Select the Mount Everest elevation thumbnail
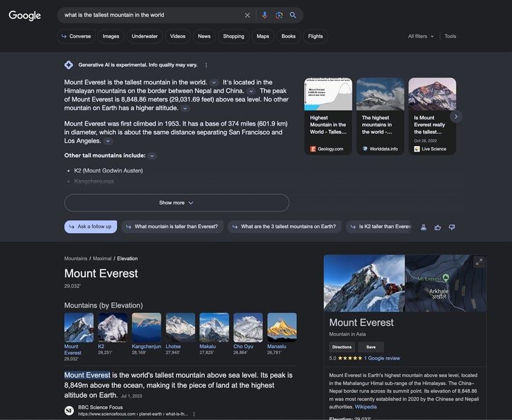Image resolution: width=512 pixels, height=420 pixels. pyautogui.click(x=79, y=328)
